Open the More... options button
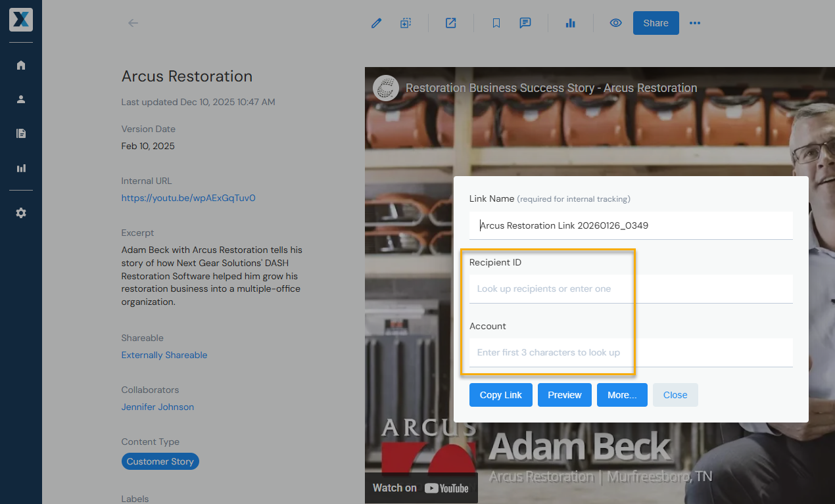 coord(622,395)
